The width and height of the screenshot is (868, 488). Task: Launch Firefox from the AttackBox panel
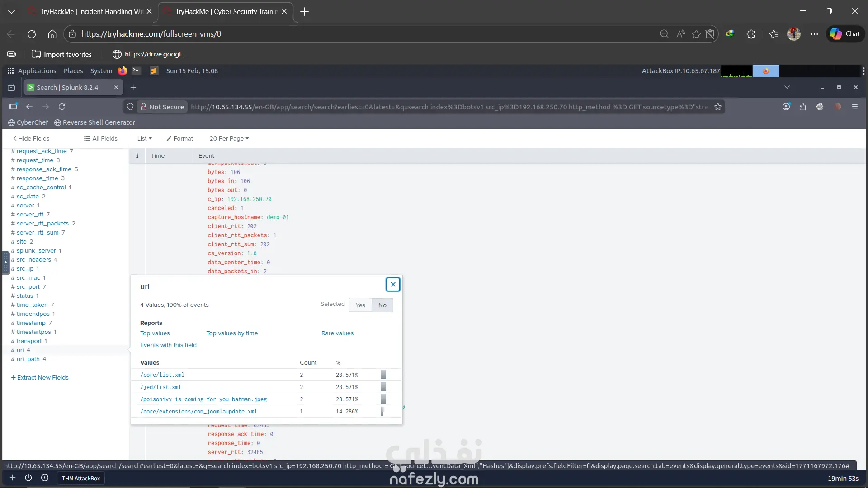[x=122, y=71]
